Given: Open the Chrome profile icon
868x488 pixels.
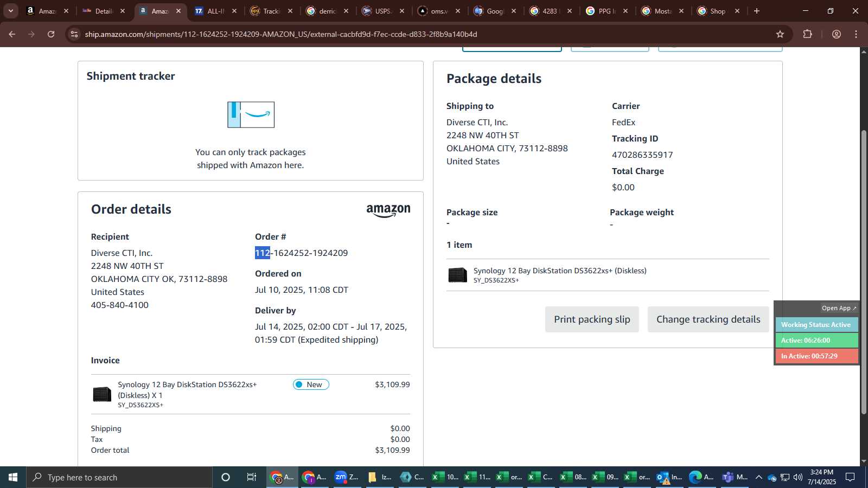Looking at the screenshot, I should (837, 34).
